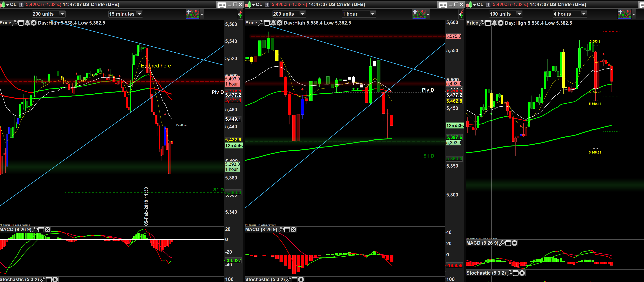
Task: Click the 'Entered here' chart annotation
Action: pos(156,66)
